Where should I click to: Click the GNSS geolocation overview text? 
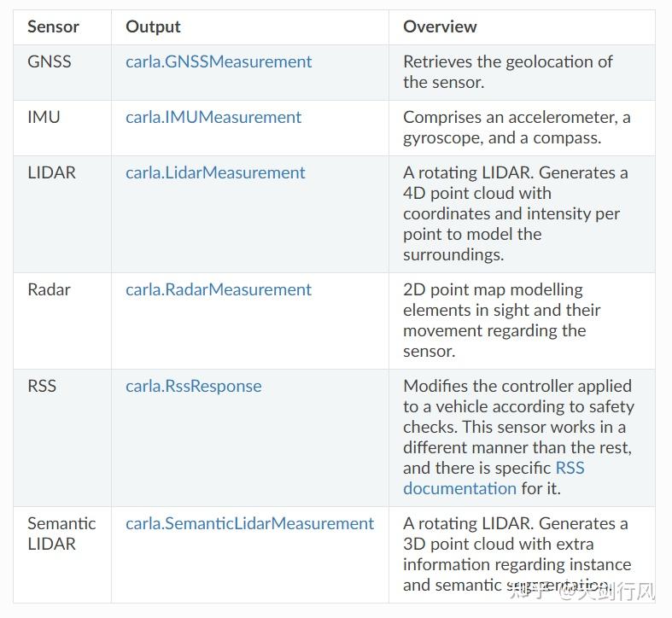(x=507, y=73)
